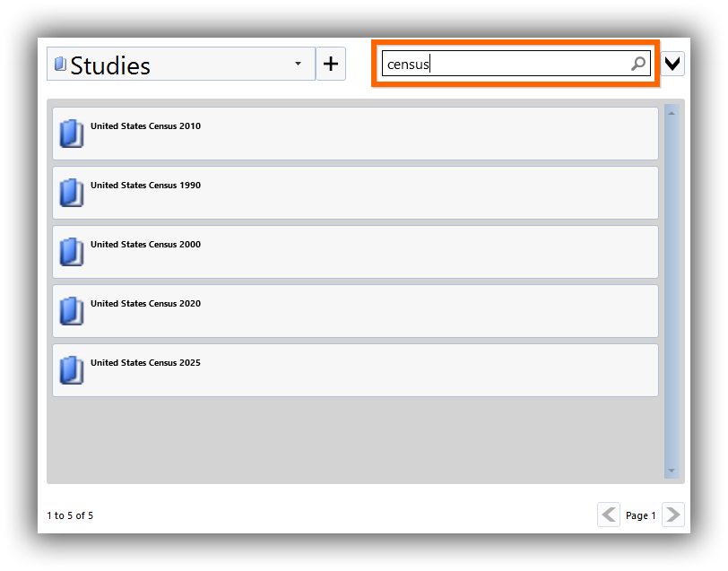This screenshot has width=728, height=571.
Task: Expand advanced search options with the chevron
Action: [672, 64]
